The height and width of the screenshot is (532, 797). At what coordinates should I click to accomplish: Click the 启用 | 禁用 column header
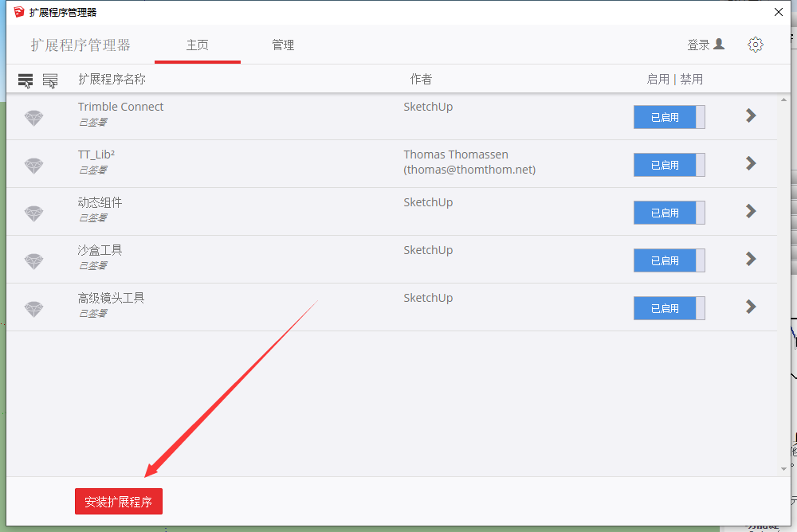pyautogui.click(x=674, y=80)
